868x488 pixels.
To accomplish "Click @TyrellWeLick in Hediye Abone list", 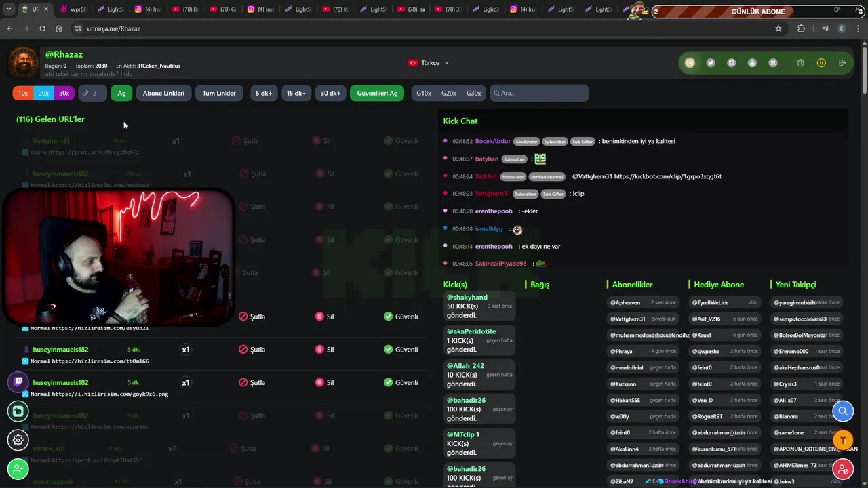I will coord(710,302).
